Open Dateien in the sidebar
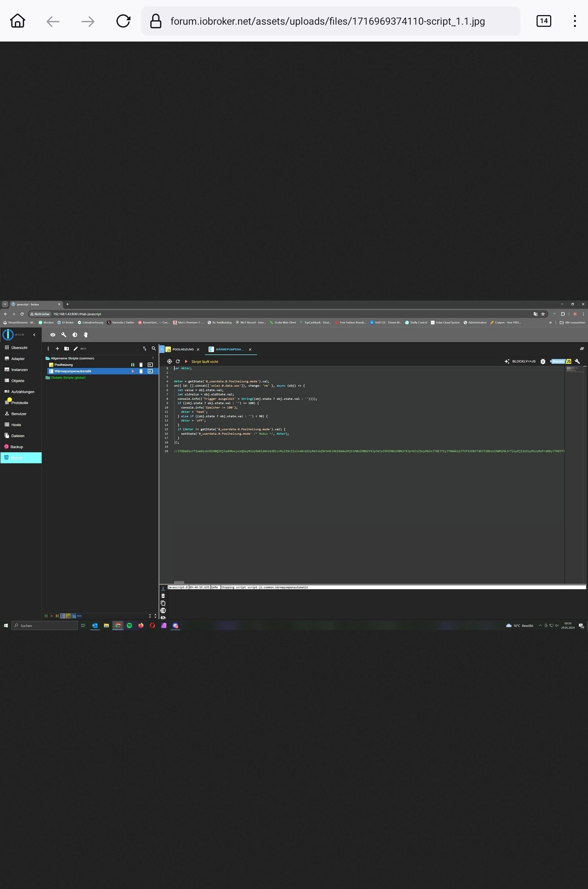The height and width of the screenshot is (889, 588). click(21, 436)
